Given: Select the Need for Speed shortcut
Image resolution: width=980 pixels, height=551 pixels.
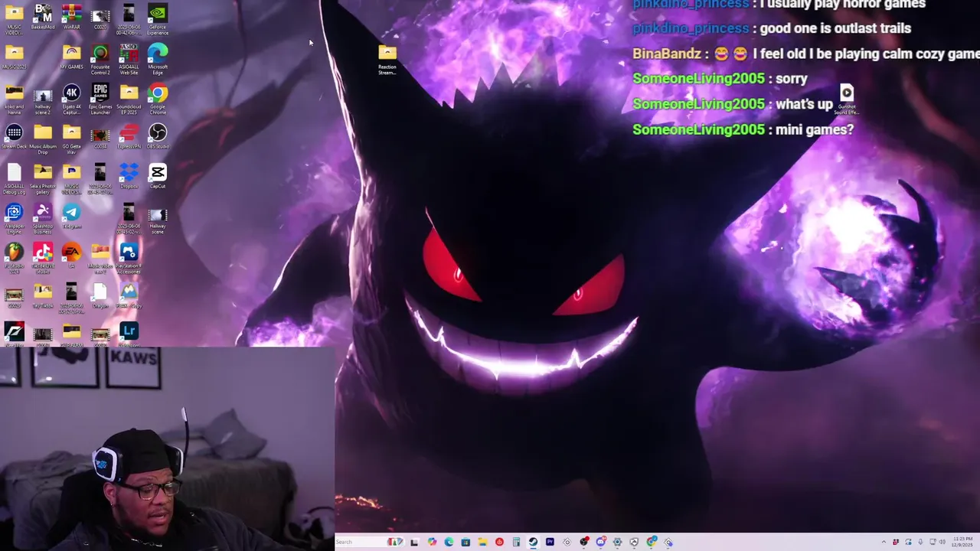Looking at the screenshot, I should coord(14,334).
